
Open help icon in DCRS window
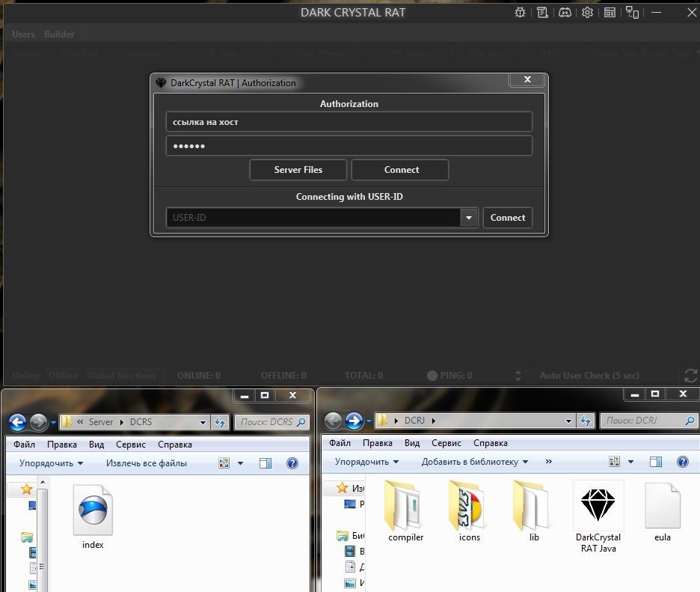click(292, 463)
